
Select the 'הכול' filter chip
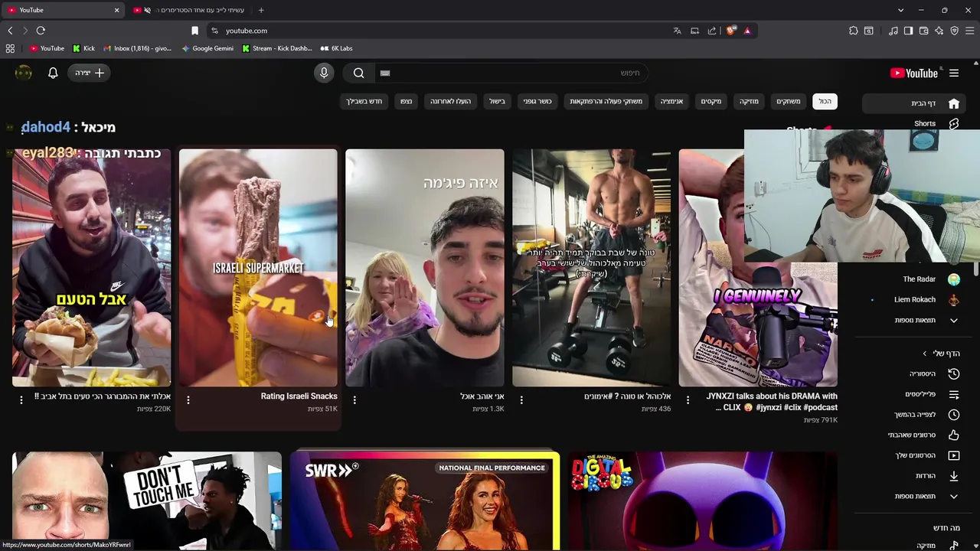click(825, 101)
